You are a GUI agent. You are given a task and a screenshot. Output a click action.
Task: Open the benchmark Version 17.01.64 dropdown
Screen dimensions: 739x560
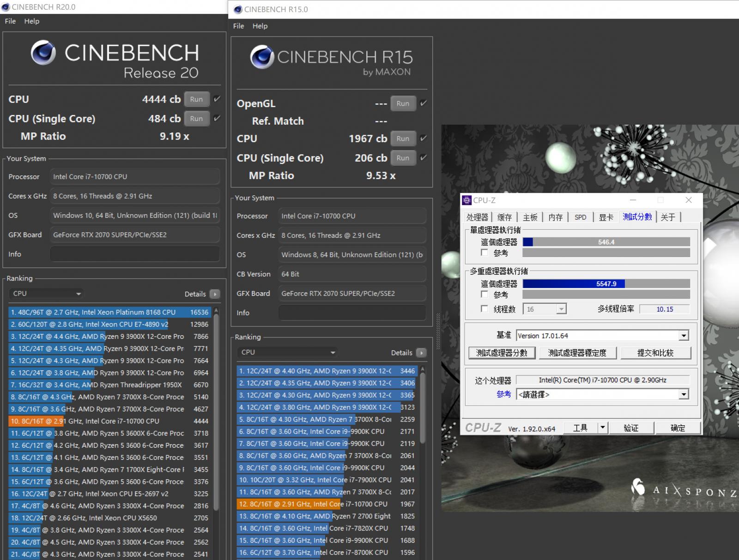[x=602, y=336]
